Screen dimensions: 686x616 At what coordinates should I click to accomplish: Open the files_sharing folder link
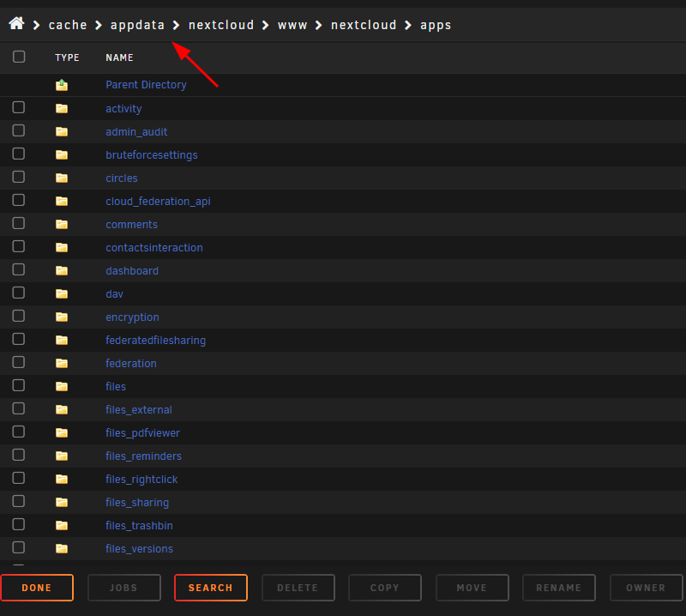(137, 503)
